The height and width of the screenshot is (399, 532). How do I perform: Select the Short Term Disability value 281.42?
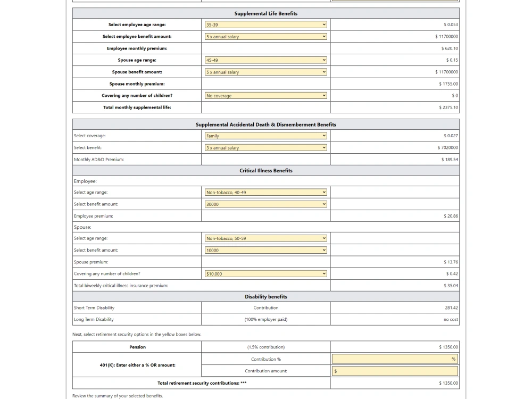451,307
